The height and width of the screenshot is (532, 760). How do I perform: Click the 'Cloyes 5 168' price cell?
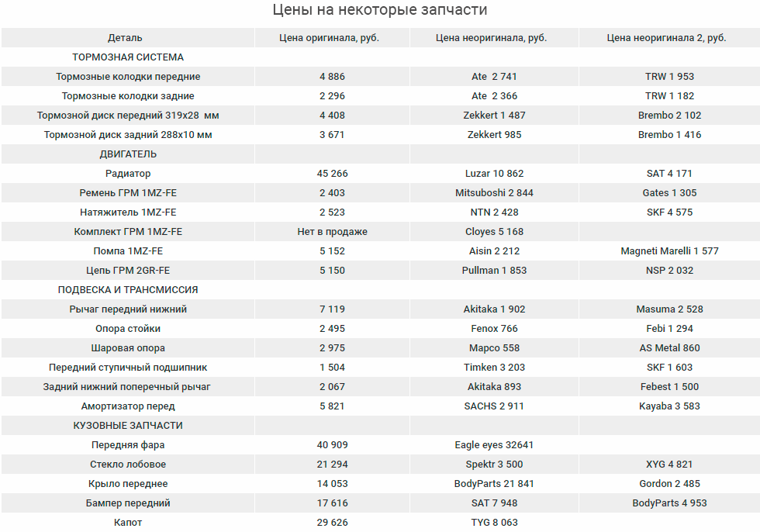494,232
